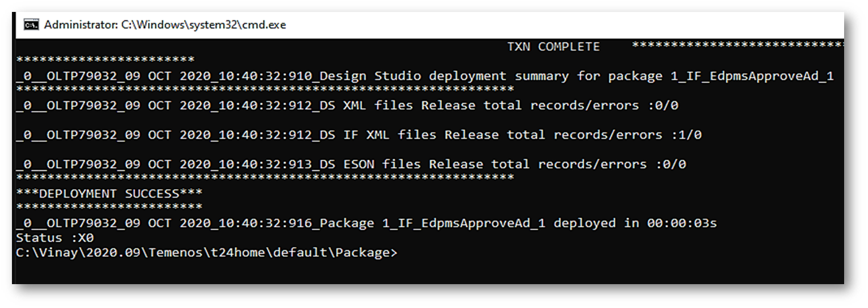Click the Design Studio deployment summary line
This screenshot has height=308, width=868.
pyautogui.click(x=424, y=76)
